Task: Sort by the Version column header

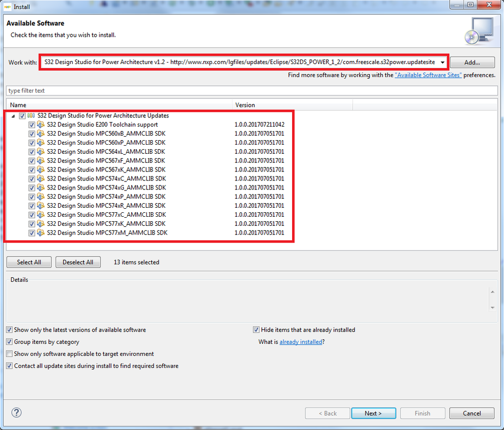Action: point(292,105)
